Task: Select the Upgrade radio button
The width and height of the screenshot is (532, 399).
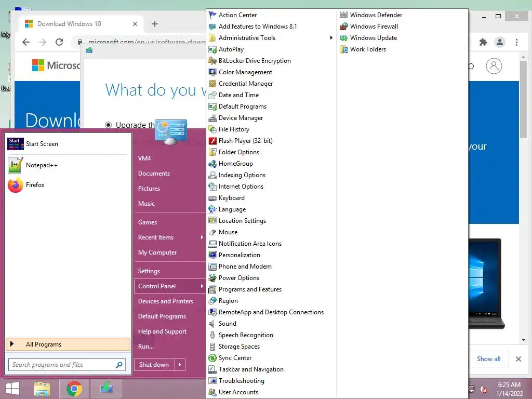Action: tap(108, 125)
